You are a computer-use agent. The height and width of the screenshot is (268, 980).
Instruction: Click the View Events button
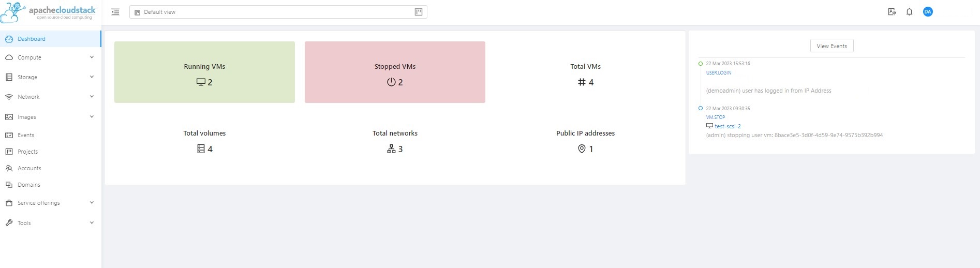831,46
